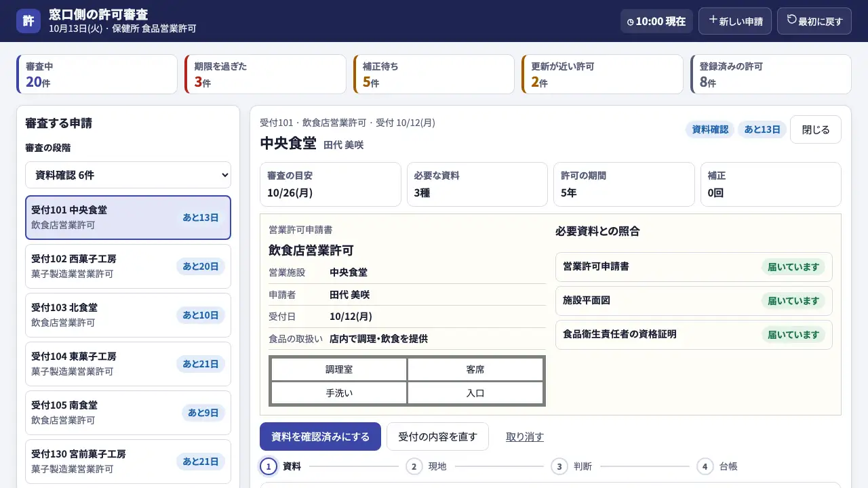Click the 食品衛生責任者の資格証明 row
The image size is (868, 488).
click(x=694, y=335)
